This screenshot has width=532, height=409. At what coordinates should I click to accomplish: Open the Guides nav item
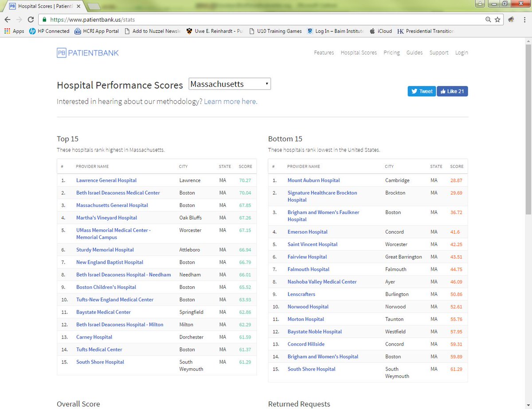point(415,53)
